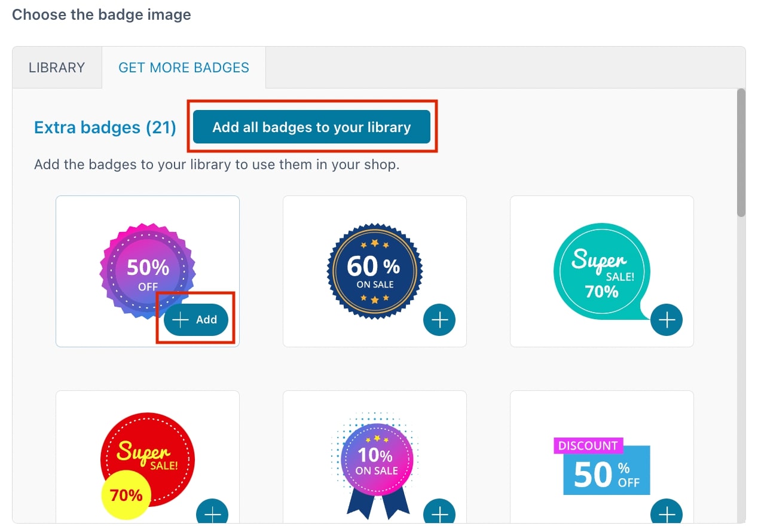Add the 50% OFF purple badge

(x=196, y=320)
